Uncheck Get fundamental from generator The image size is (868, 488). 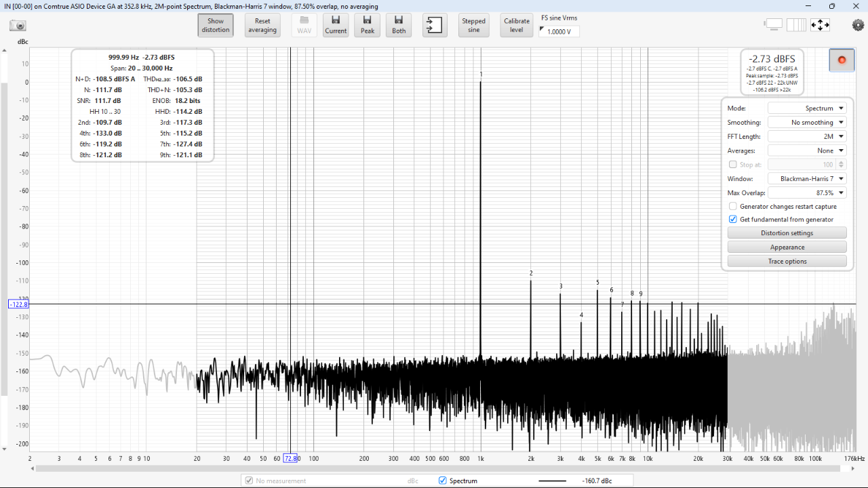732,219
